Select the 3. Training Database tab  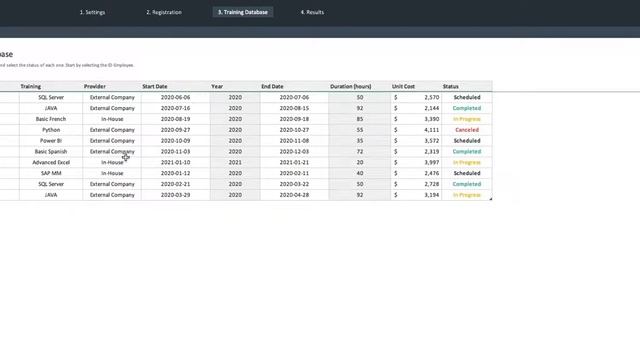click(243, 12)
